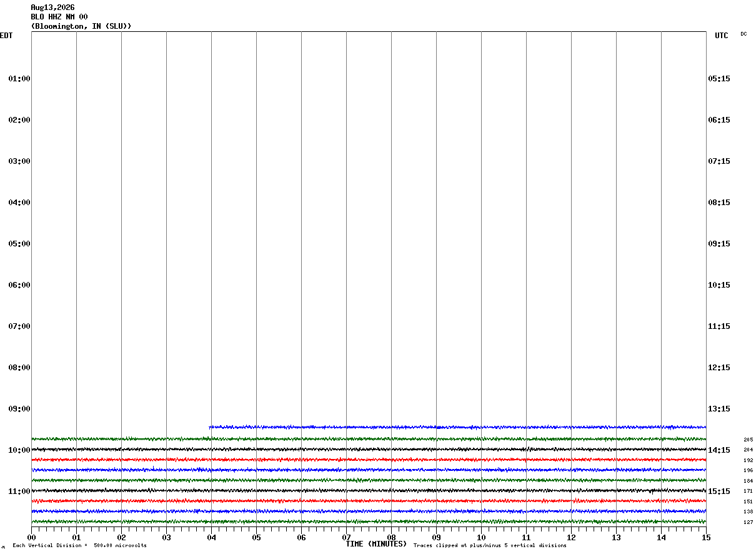Image resolution: width=756 pixels, height=554 pixels.
Task: Click the Bloomington, IN (SLU) station name
Action: click(x=81, y=26)
